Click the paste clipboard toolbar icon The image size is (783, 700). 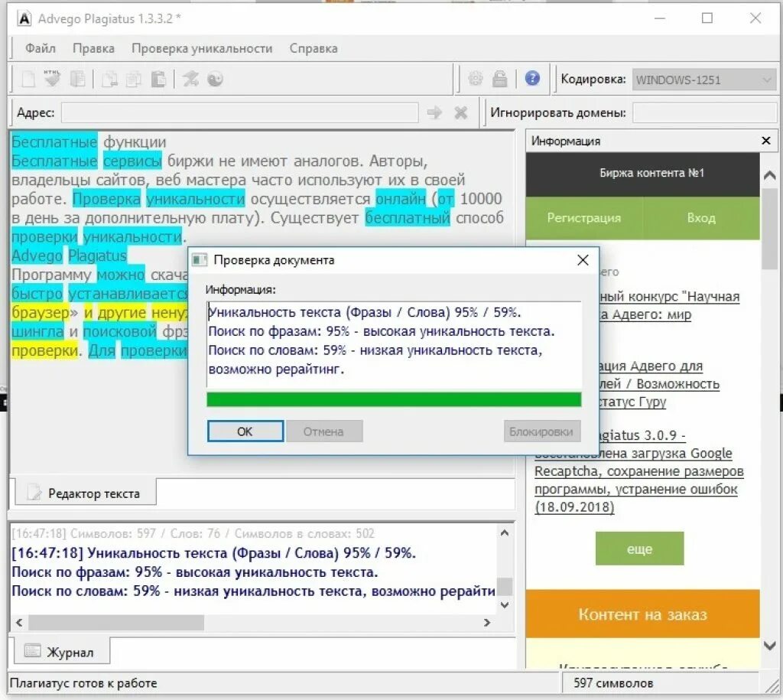[158, 80]
